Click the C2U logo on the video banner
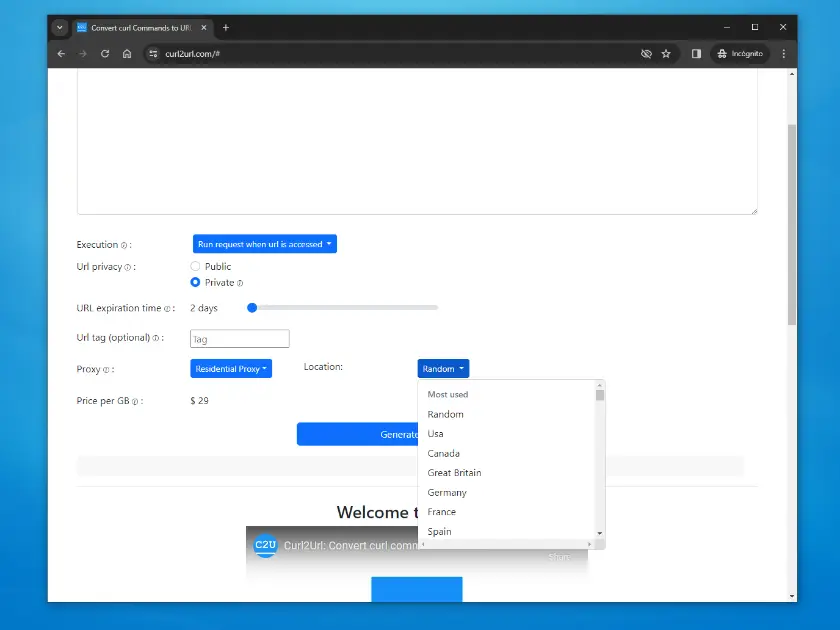Image resolution: width=840 pixels, height=630 pixels. tap(265, 546)
